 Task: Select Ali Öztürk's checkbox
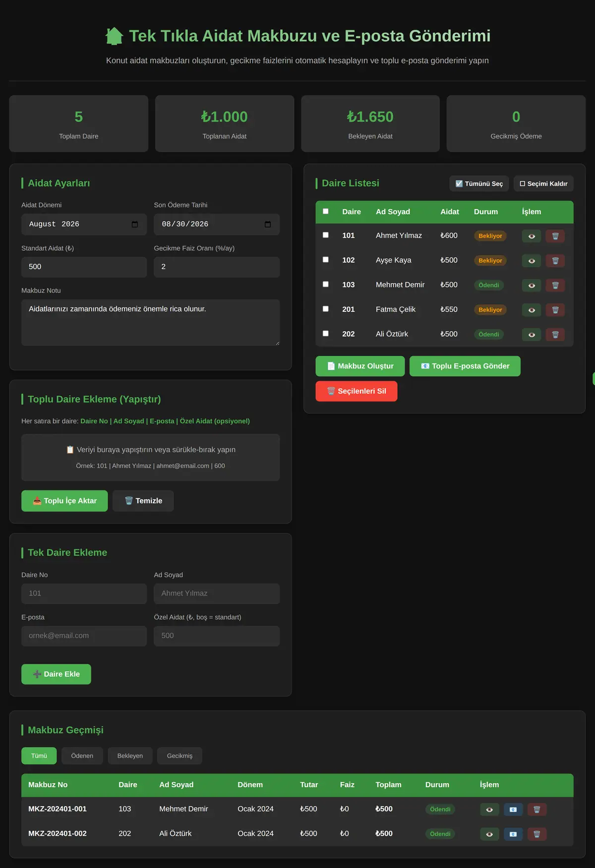(326, 333)
